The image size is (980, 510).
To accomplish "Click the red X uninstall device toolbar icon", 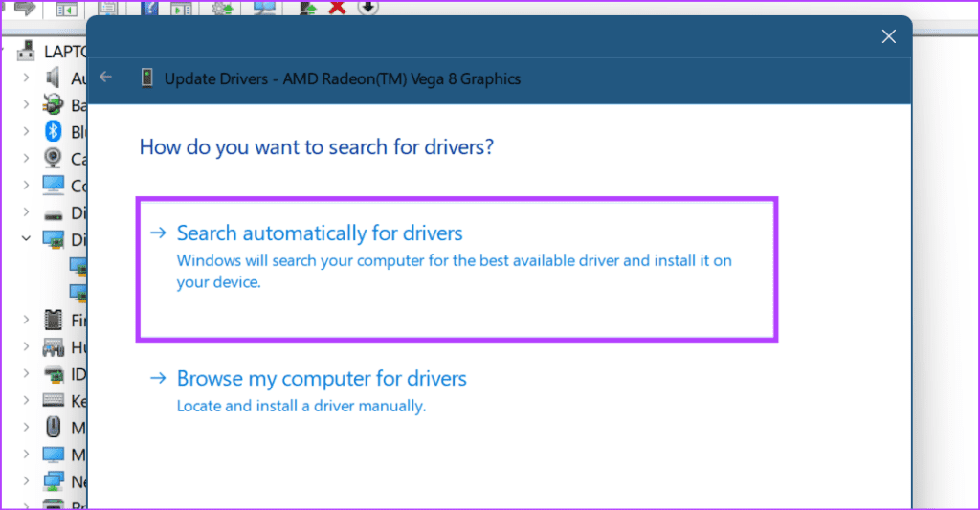I will (338, 8).
